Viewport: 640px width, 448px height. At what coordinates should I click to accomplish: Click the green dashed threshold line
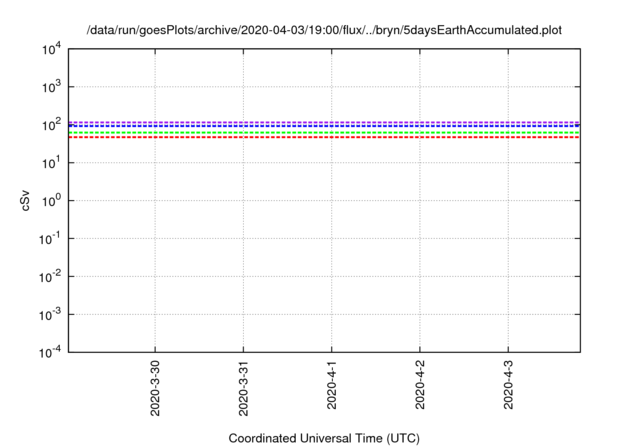324,133
